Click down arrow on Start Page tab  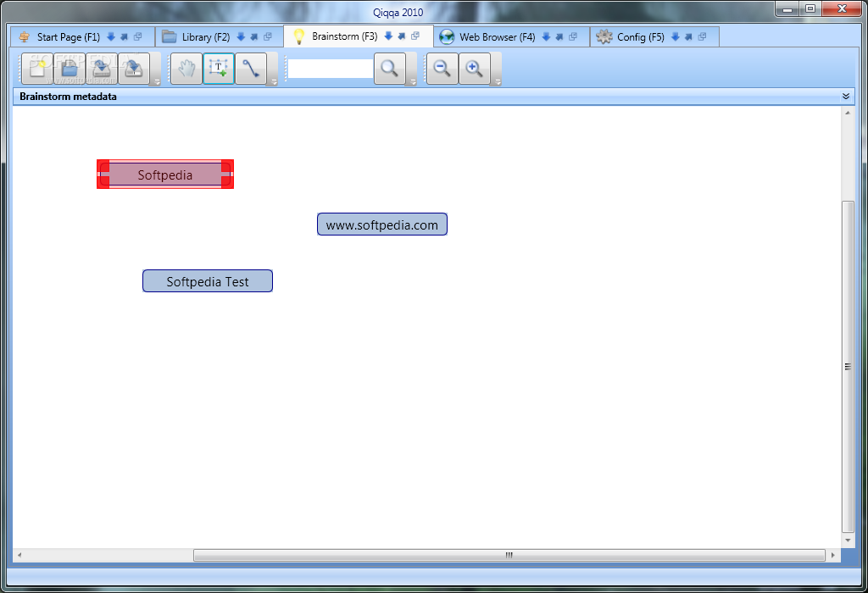[x=111, y=36]
